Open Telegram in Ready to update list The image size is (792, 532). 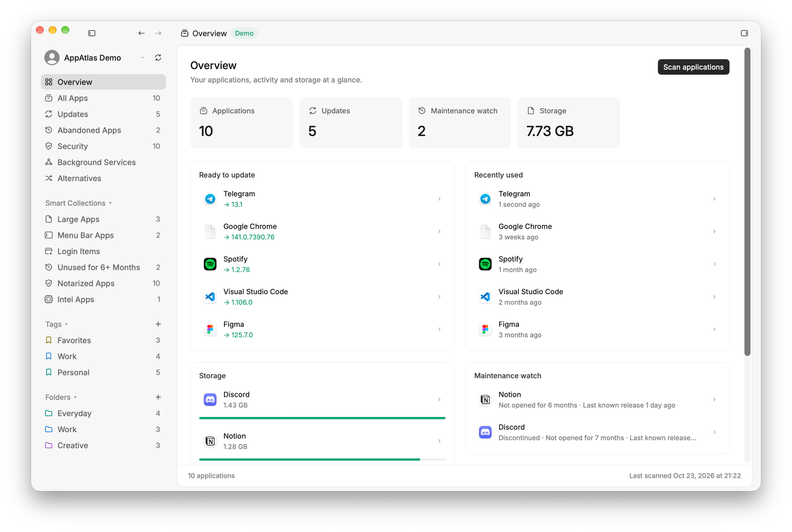pyautogui.click(x=322, y=199)
